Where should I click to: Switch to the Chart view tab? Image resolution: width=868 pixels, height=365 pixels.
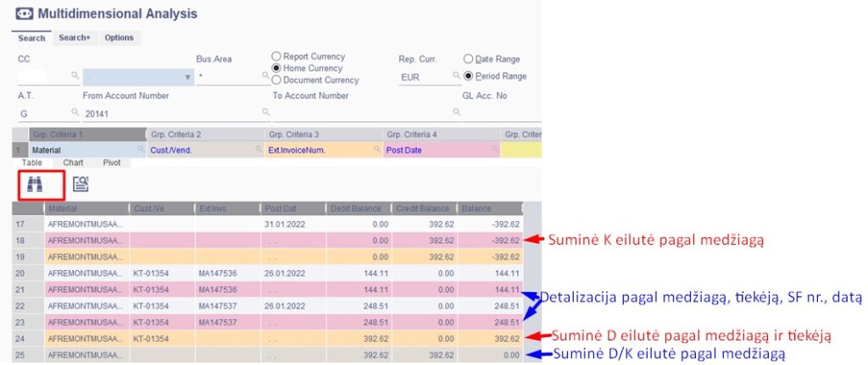[x=74, y=162]
